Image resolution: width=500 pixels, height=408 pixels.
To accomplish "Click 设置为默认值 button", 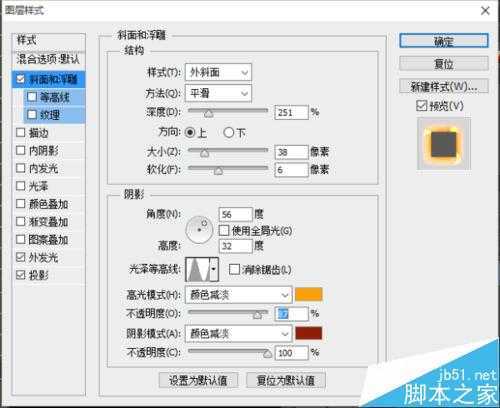I will pyautogui.click(x=198, y=380).
